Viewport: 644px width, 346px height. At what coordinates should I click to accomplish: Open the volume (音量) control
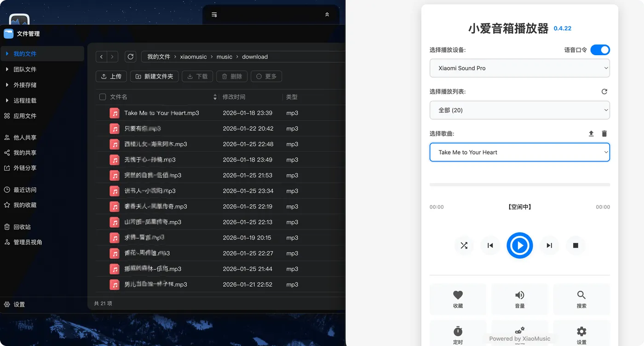[x=520, y=299]
